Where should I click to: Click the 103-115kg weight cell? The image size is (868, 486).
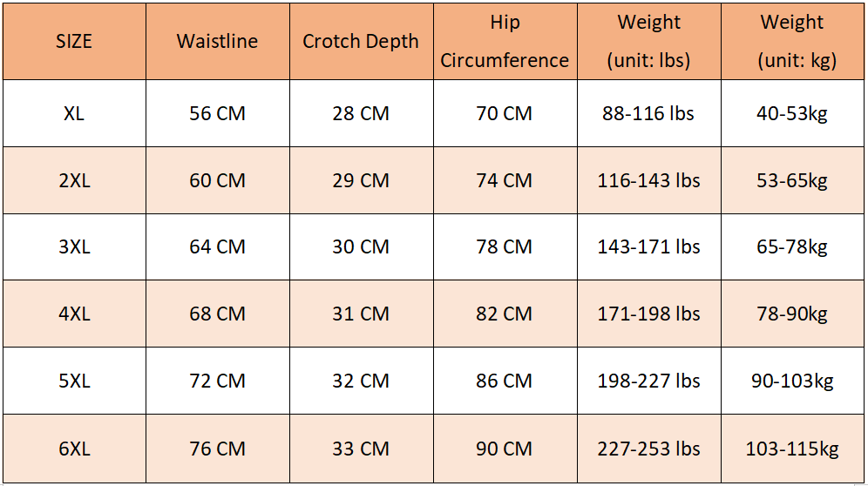(792, 449)
